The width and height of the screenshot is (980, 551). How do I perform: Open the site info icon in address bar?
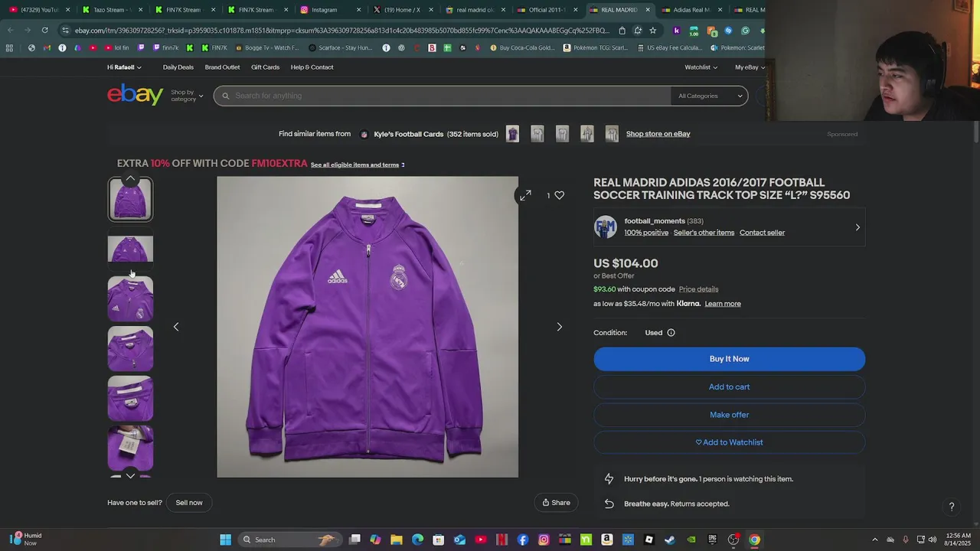tap(66, 31)
